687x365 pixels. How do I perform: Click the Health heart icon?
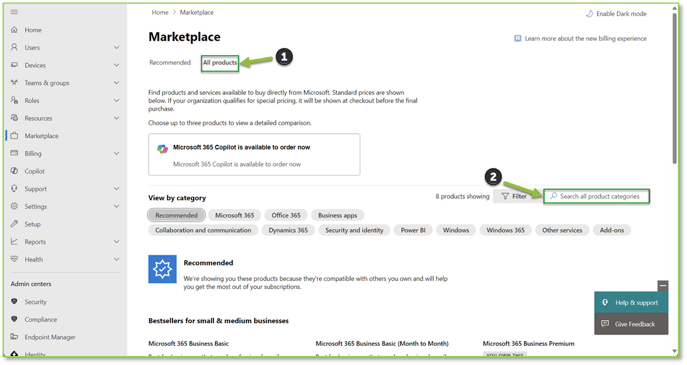[x=14, y=259]
